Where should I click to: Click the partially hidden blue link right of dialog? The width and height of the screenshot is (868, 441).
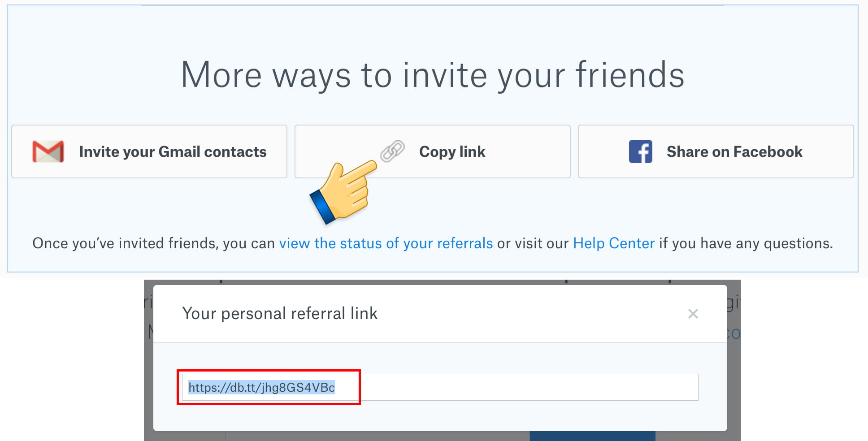[x=734, y=334]
